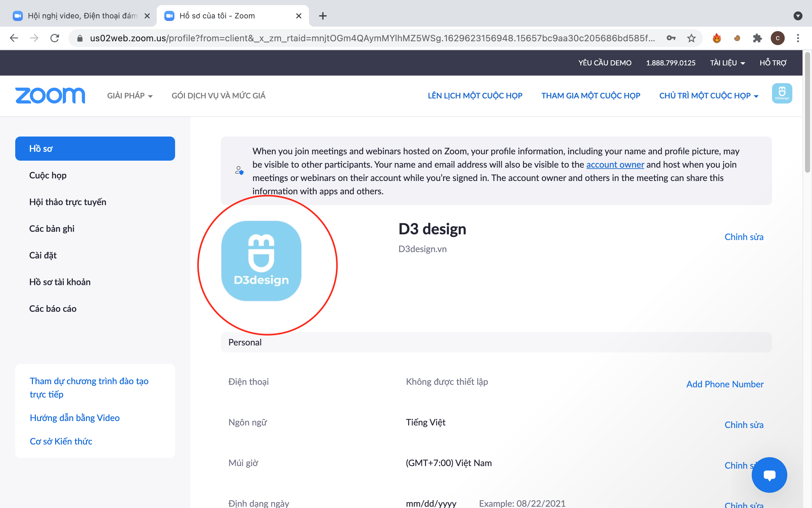Click the Zoom logo
The height and width of the screenshot is (508, 812).
[50, 96]
